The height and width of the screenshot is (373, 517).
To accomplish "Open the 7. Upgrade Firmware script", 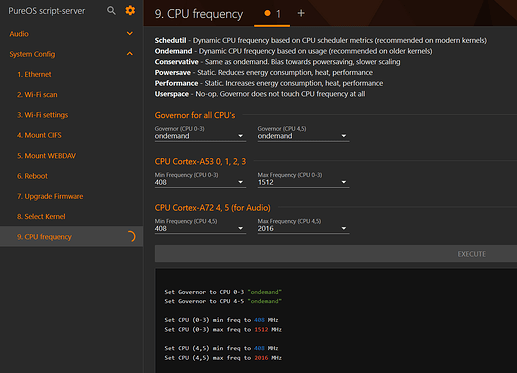I will click(50, 196).
